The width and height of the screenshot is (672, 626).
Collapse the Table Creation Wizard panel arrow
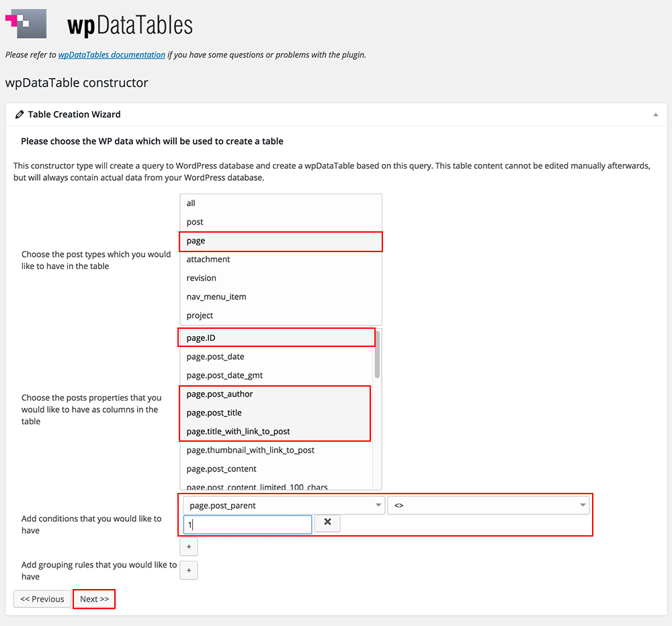(x=655, y=114)
